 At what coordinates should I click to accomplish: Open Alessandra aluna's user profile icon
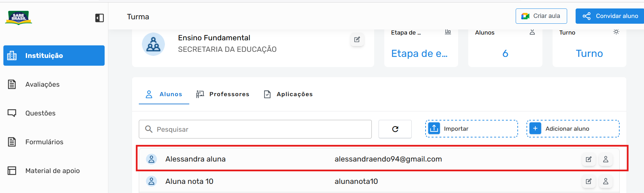(x=606, y=159)
